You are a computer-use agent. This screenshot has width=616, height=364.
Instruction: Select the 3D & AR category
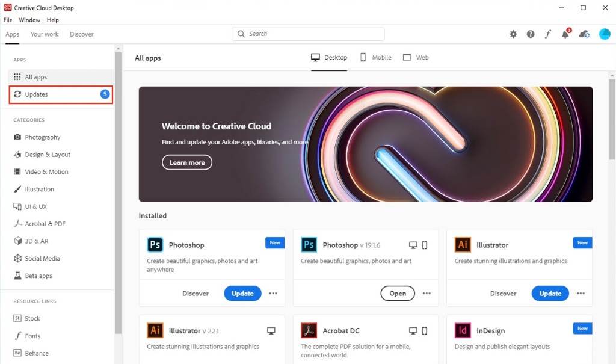(x=37, y=241)
